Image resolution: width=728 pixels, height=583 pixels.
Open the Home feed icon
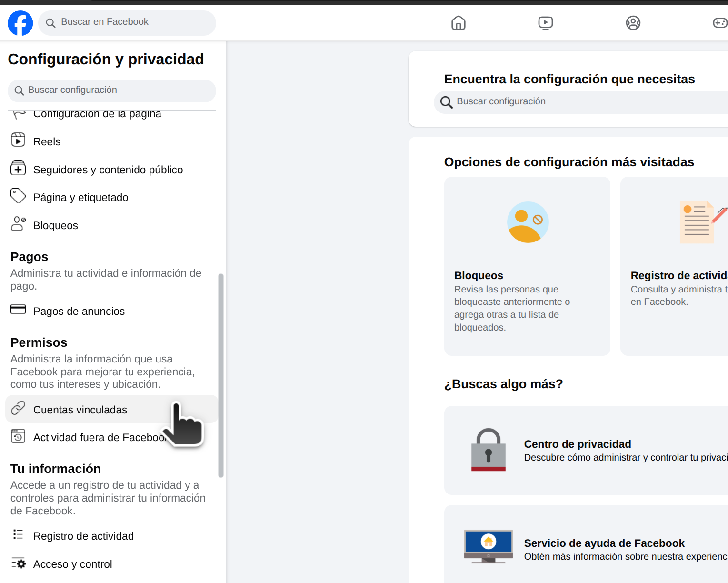pos(459,23)
